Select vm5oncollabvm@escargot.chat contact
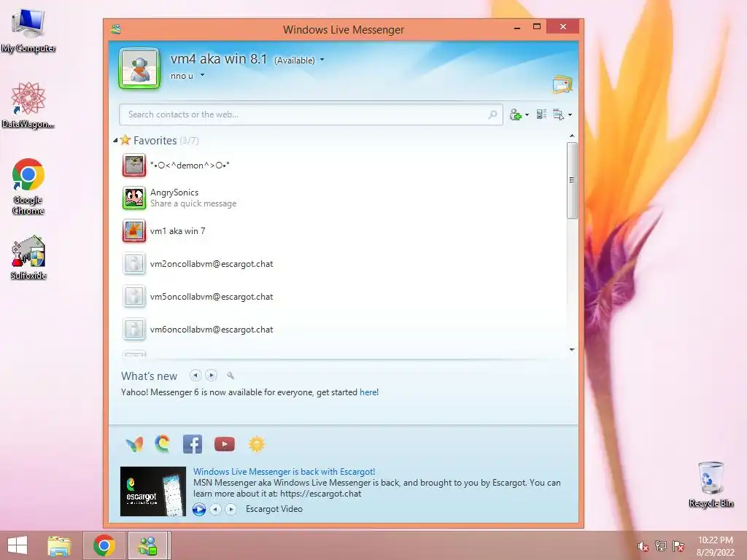Screen dimensions: 747x560 (212, 297)
